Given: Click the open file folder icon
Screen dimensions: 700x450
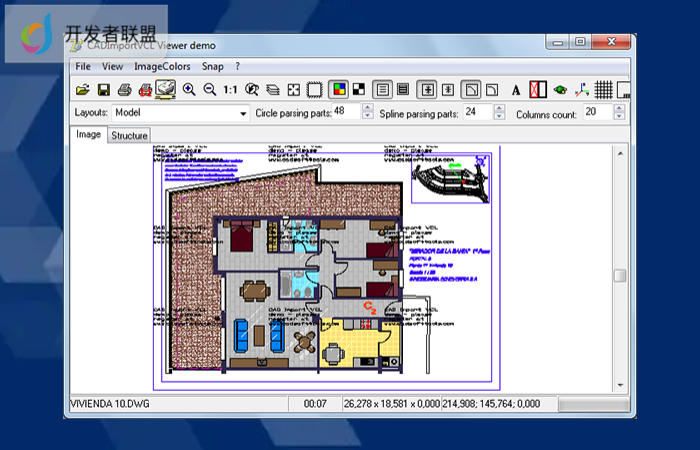Looking at the screenshot, I should click(82, 90).
